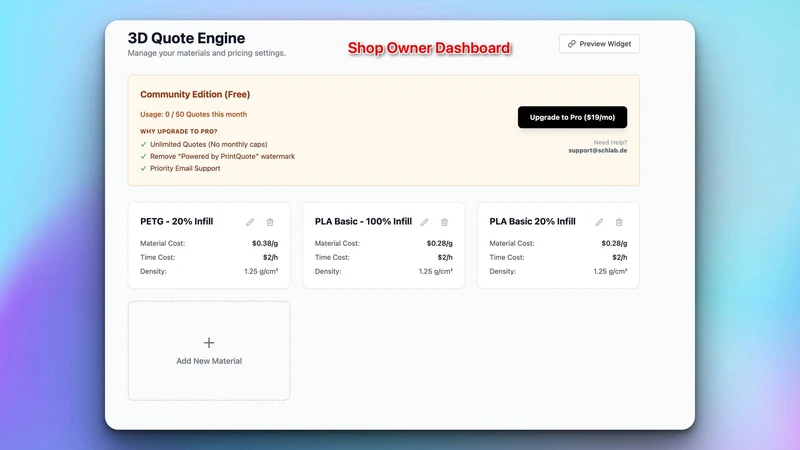Click PLA Basic 20% Infill $0.28/g value
The image size is (800, 450).
click(x=614, y=243)
